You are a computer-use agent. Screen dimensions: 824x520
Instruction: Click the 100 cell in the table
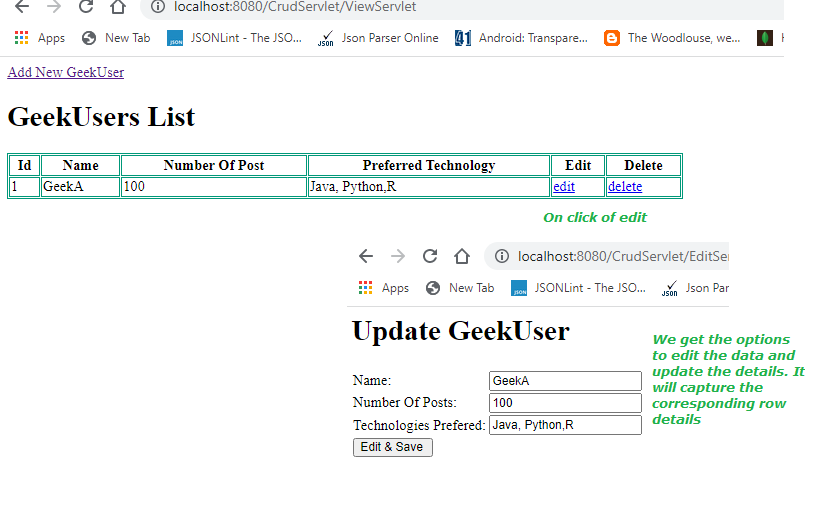214,186
